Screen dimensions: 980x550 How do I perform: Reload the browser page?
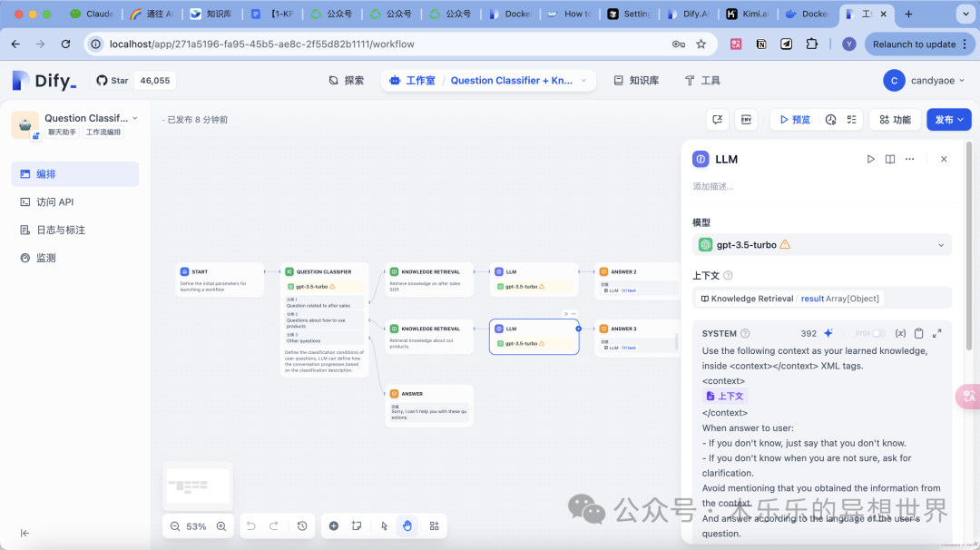click(65, 44)
